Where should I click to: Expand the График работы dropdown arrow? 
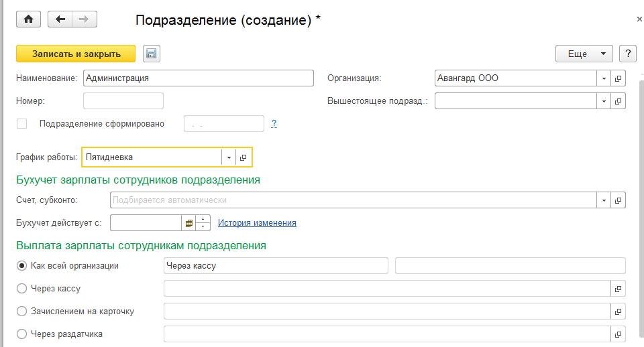(x=229, y=157)
